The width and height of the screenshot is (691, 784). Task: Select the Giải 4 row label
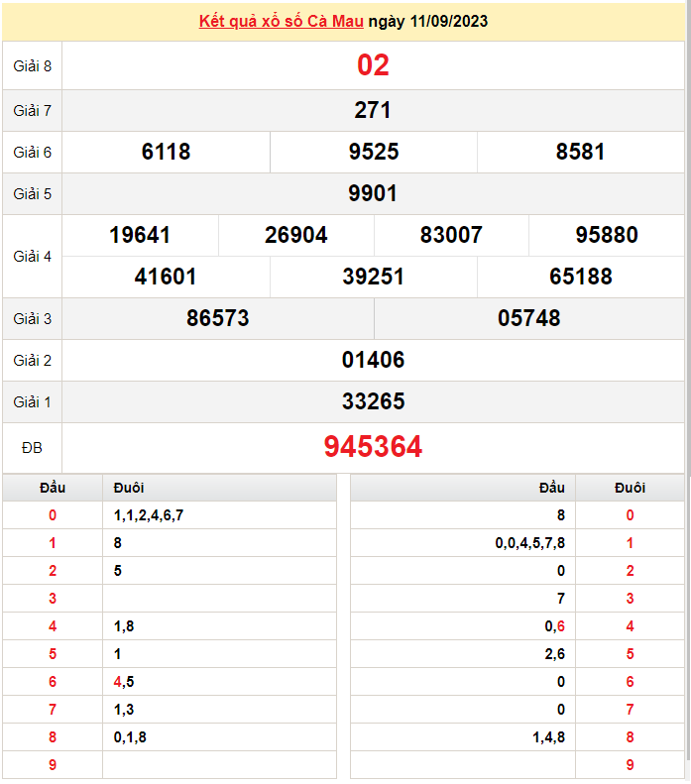point(32,256)
